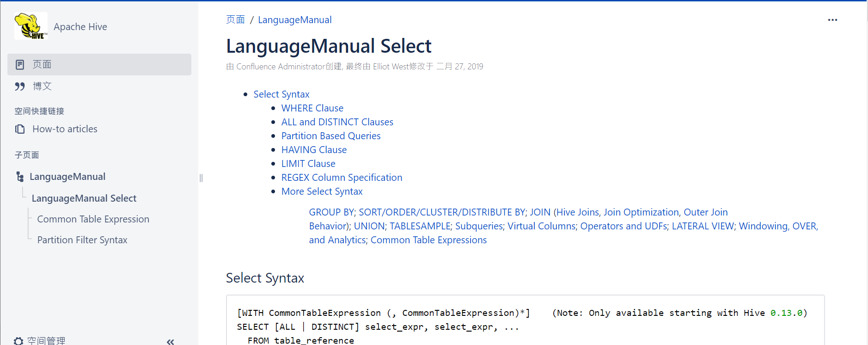Select LanguageManual Select in page tree
The height and width of the screenshot is (345, 868).
click(x=84, y=198)
